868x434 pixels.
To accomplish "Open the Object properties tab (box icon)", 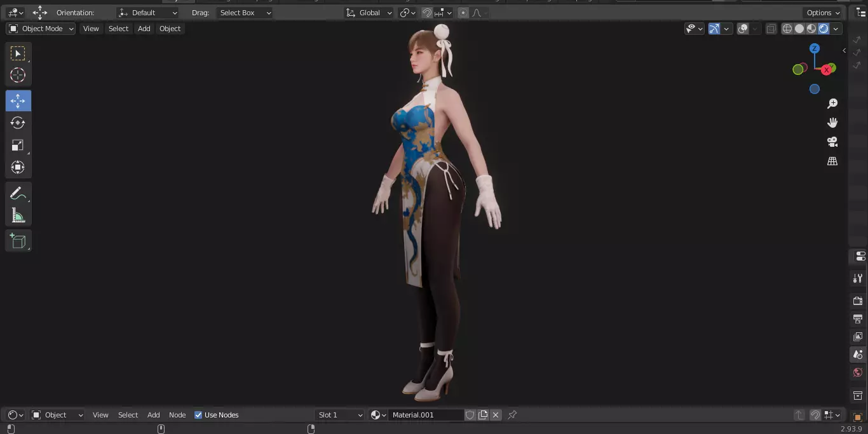I will (x=858, y=417).
